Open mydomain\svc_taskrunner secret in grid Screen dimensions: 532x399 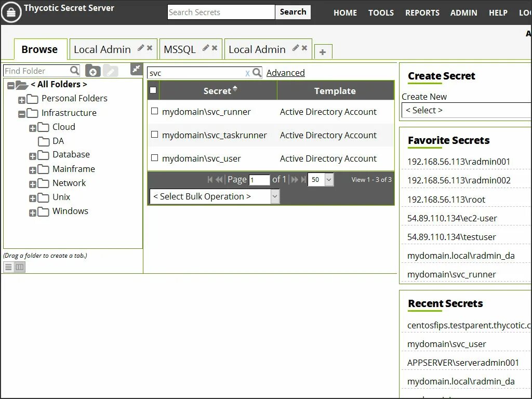(215, 135)
